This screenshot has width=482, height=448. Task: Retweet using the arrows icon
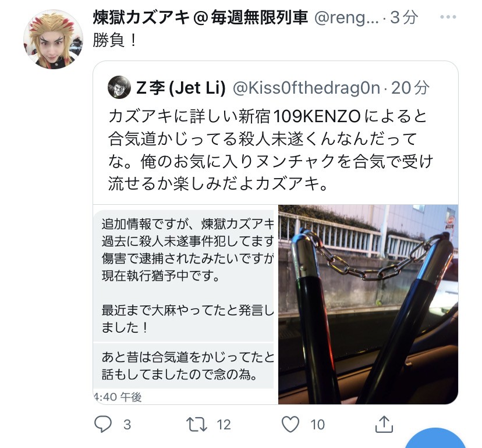[196, 424]
